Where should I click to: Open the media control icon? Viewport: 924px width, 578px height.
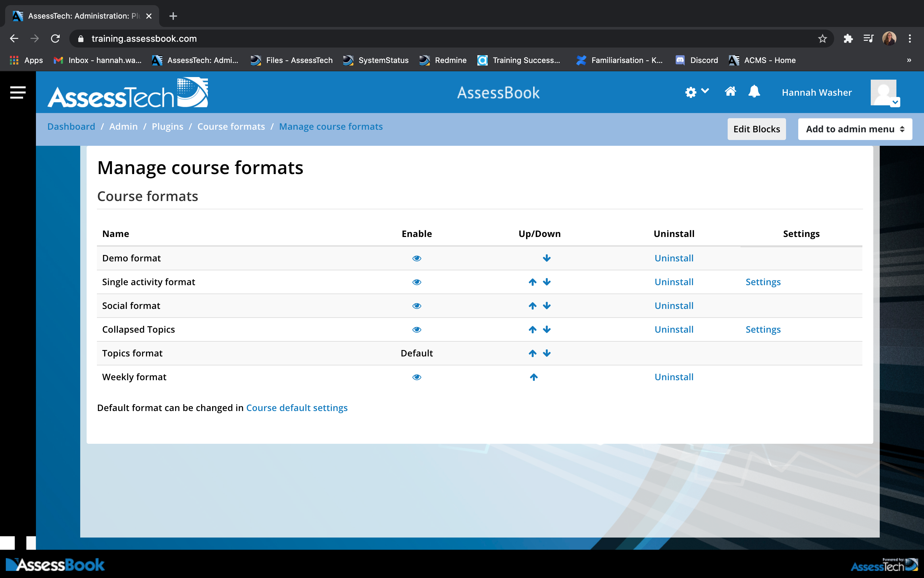click(x=868, y=39)
